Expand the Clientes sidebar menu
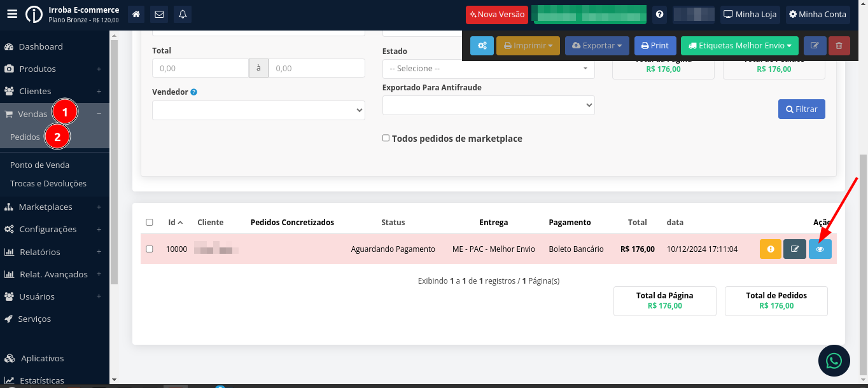 pos(55,91)
